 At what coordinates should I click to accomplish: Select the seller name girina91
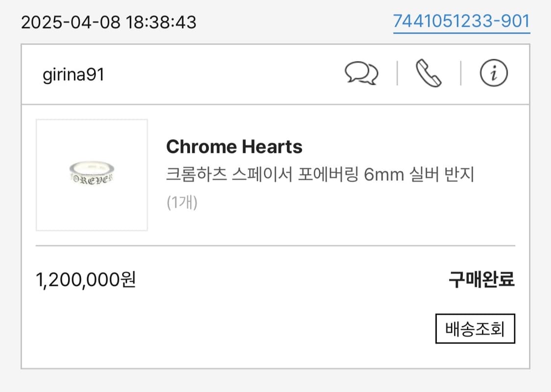click(74, 75)
